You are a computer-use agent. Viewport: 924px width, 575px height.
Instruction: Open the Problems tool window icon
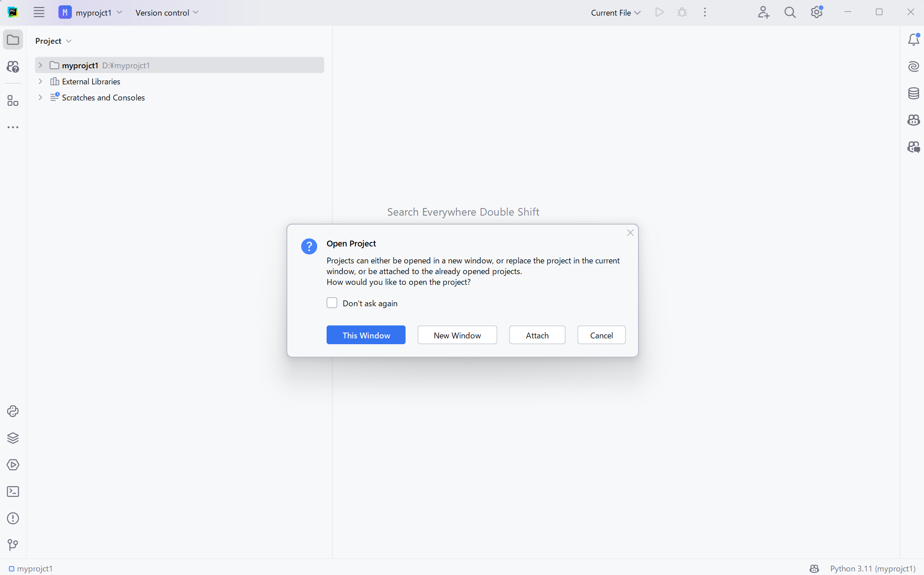[13, 518]
